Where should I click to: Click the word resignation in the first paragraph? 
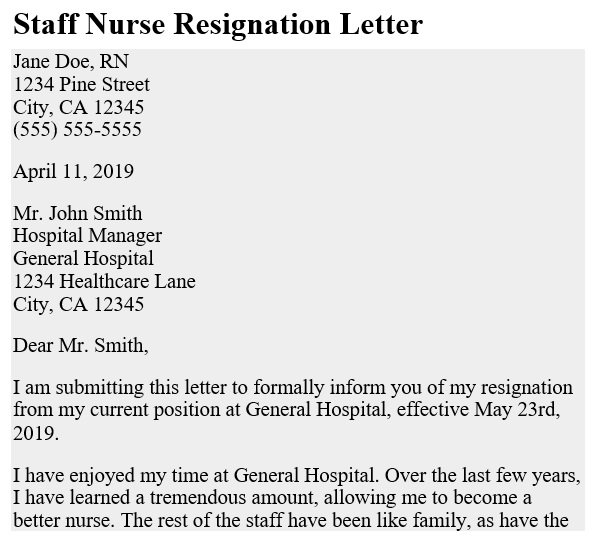pyautogui.click(x=527, y=388)
